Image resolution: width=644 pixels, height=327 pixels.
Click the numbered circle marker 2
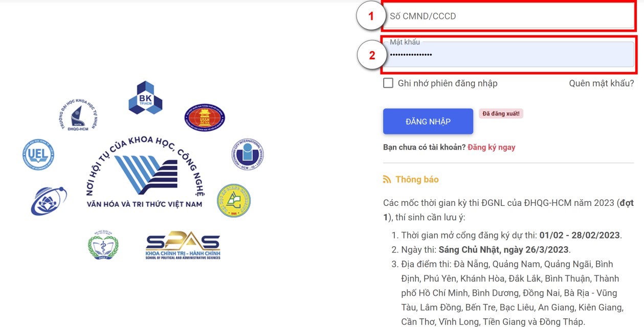point(372,55)
